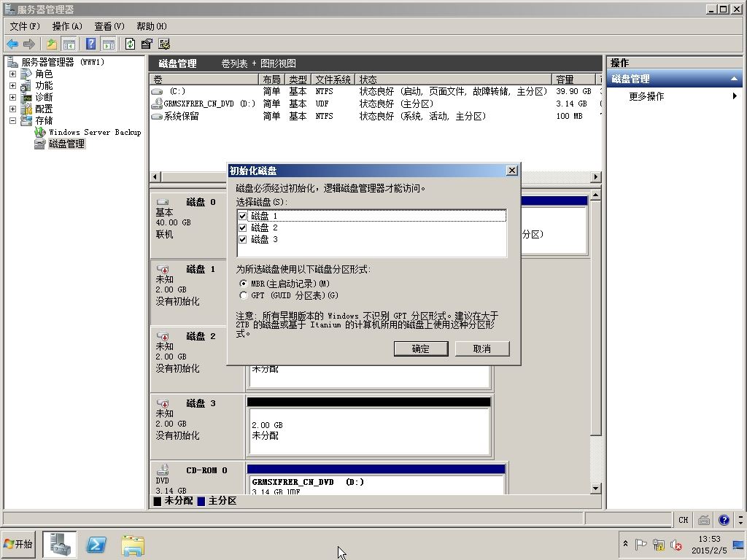Open the 操作(A) menu
Screen dimensions: 747x560
[x=67, y=26]
